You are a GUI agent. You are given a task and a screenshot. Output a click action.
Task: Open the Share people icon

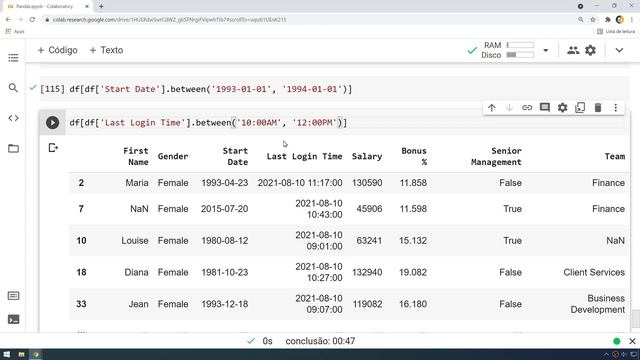pos(573,50)
